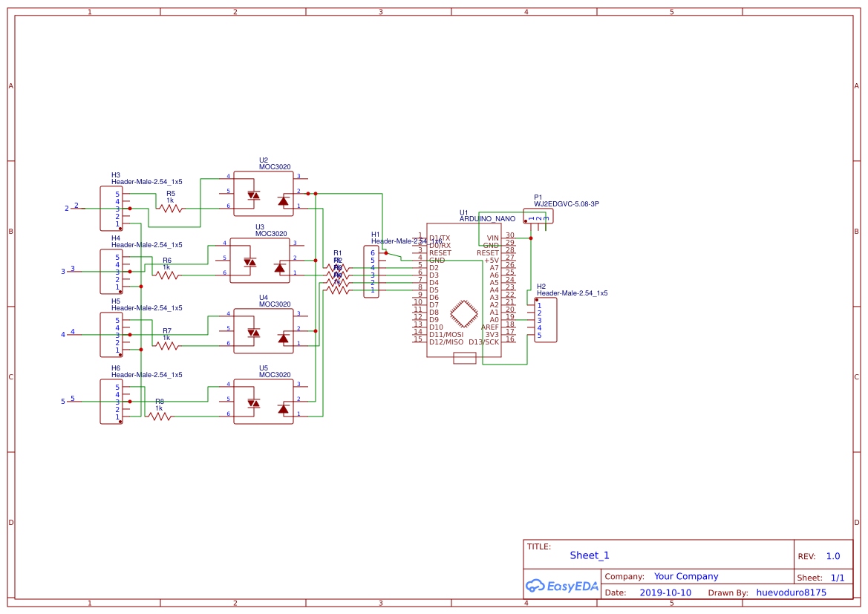The image size is (868, 614).
Task: Click the REV 1.0 field
Action: coord(832,555)
